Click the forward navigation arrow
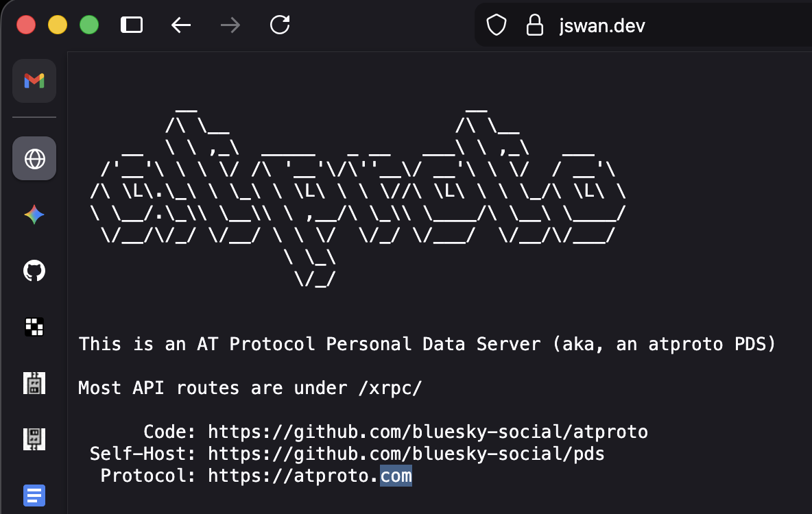The image size is (812, 514). pyautogui.click(x=230, y=25)
